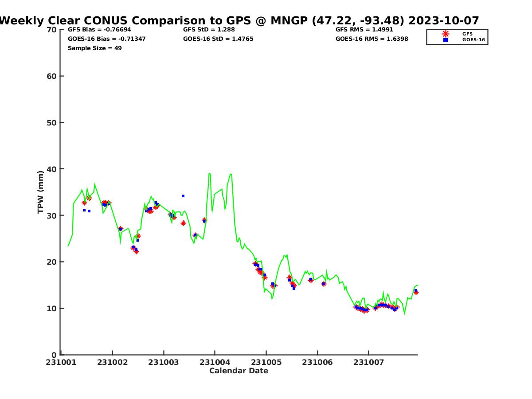Click the 'TPW (mm)' y-axis label
Screen dimensions: 532x399
[x=41, y=192]
